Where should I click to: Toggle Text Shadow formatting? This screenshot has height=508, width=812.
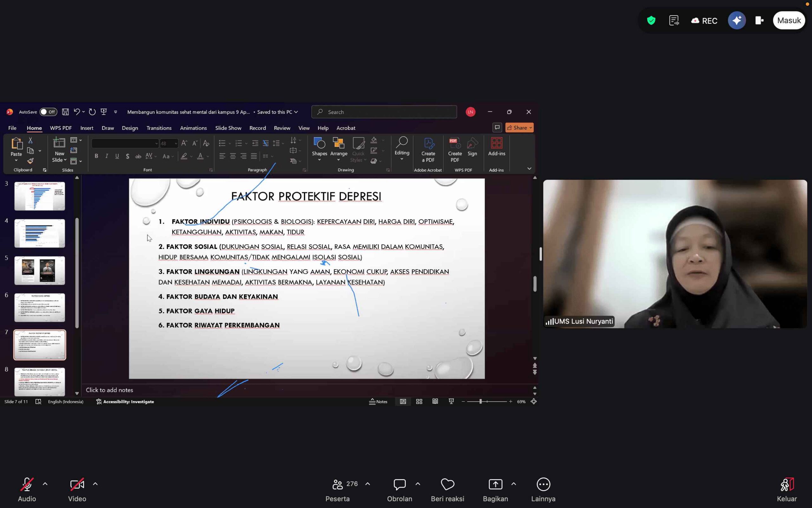[128, 156]
